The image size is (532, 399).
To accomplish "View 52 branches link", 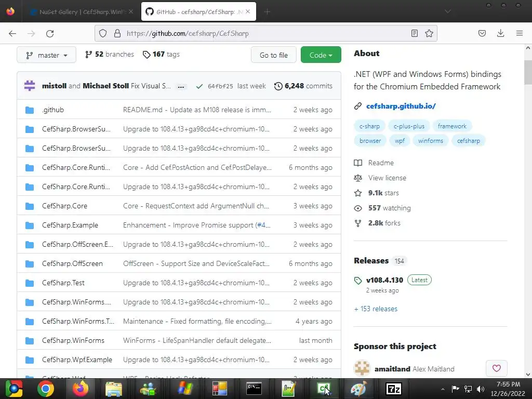I will click(x=110, y=54).
